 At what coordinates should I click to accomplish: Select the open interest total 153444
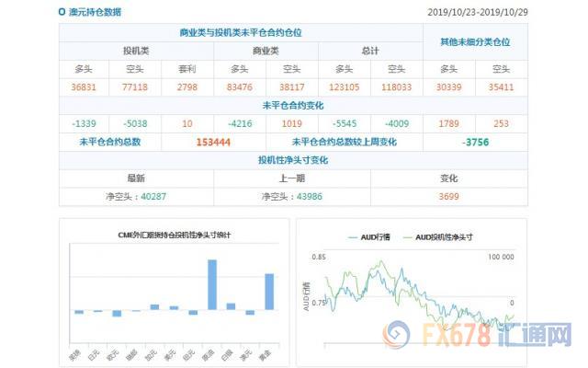[213, 143]
